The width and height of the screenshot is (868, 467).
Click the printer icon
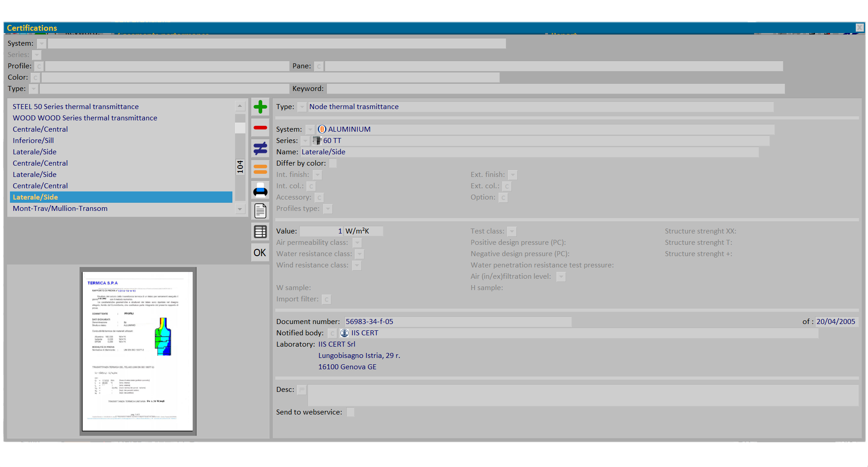260,191
